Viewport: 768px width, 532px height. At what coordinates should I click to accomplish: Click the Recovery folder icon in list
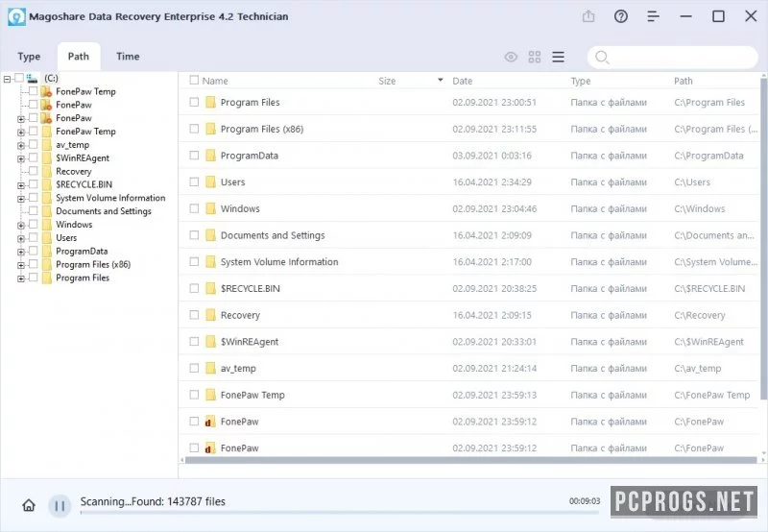[x=210, y=315]
